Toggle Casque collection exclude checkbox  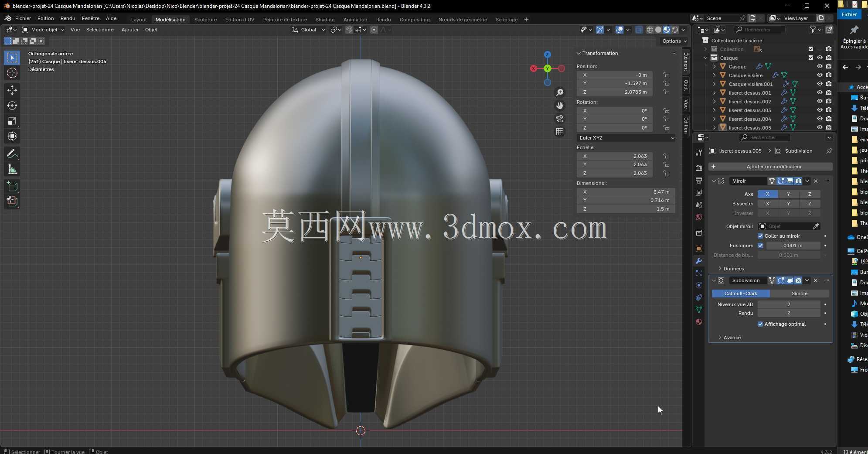811,58
